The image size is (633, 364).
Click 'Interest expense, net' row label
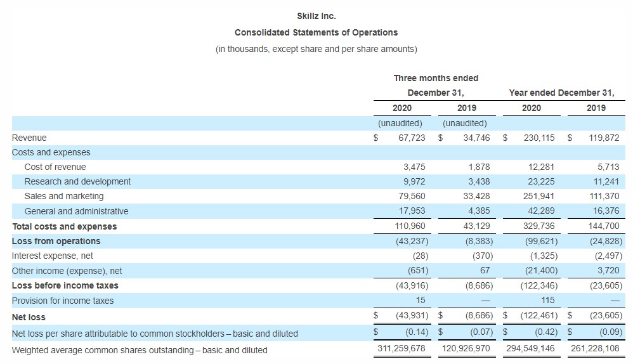tap(52, 256)
